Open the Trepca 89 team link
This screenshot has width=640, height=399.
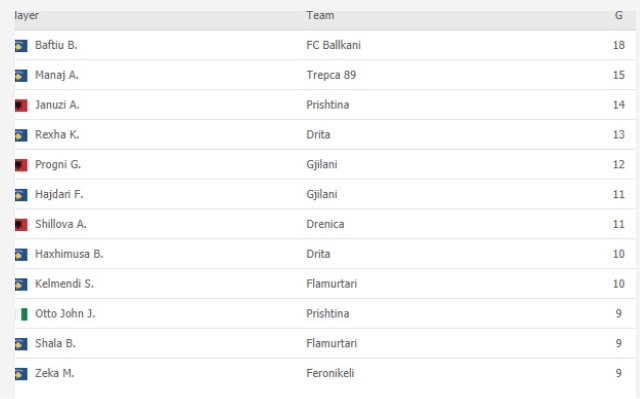(331, 75)
